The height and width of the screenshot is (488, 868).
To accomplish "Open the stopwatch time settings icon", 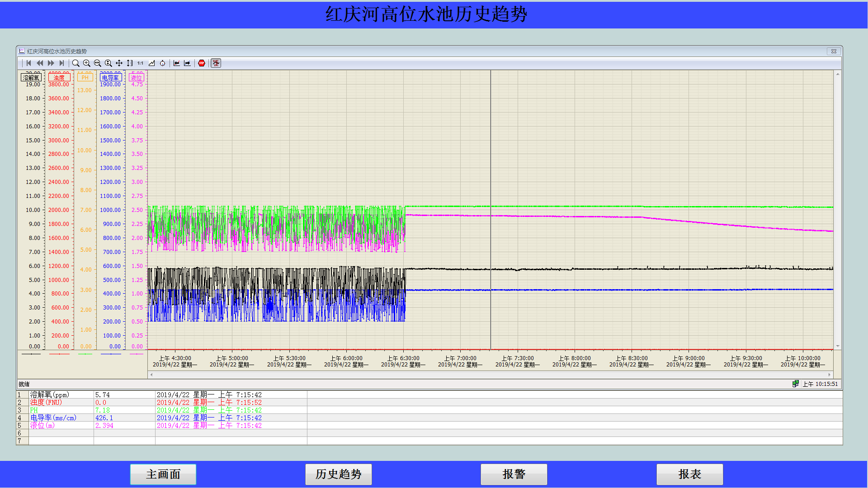I will pos(162,63).
